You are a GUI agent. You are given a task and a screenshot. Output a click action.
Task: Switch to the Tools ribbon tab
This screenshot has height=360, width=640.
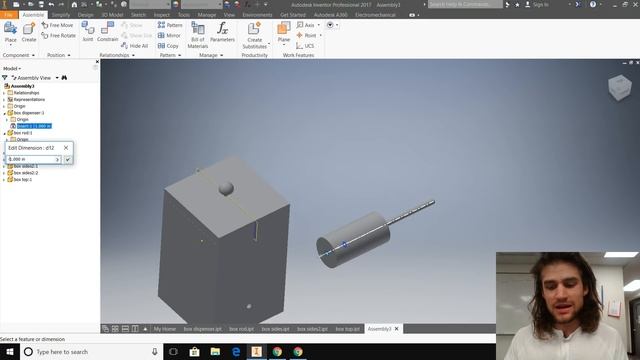point(184,15)
